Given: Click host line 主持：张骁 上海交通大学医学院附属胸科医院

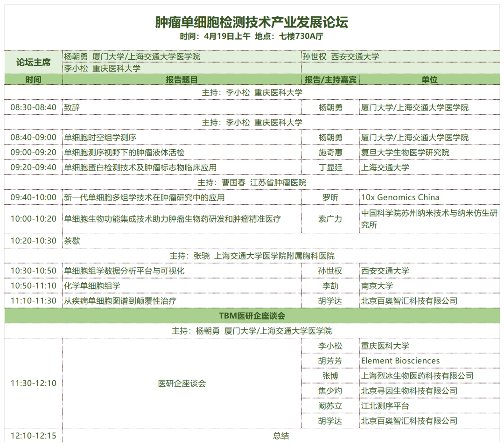Looking at the screenshot, I should tap(252, 256).
